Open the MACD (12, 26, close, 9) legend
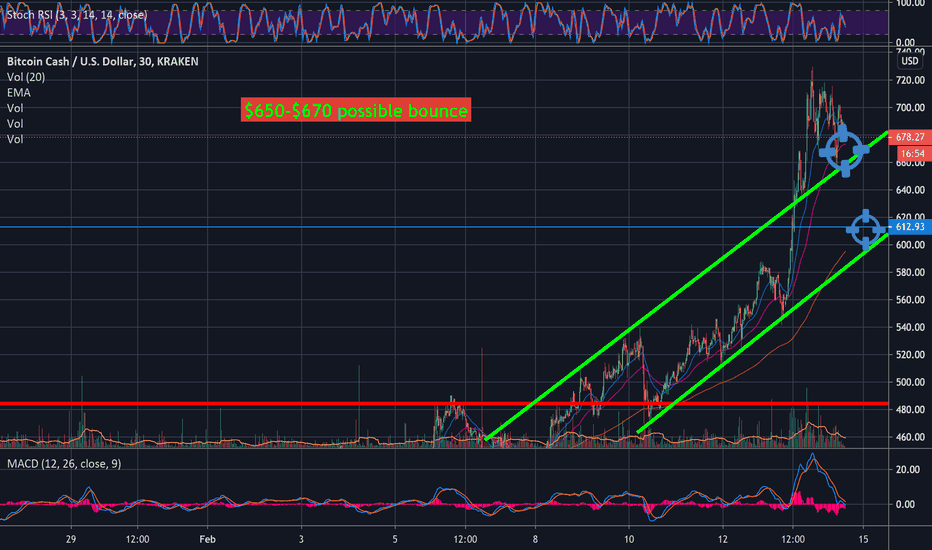932x550 pixels. point(64,464)
